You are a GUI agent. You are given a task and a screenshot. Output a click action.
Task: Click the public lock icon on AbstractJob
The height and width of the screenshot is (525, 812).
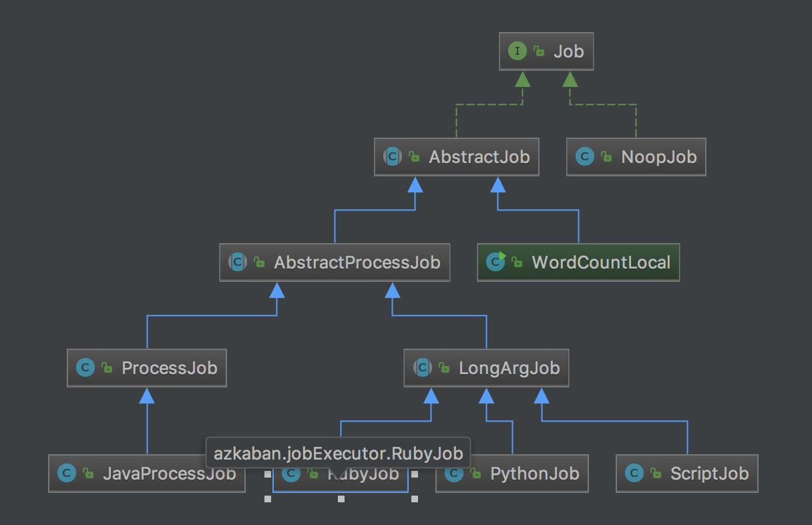click(413, 157)
